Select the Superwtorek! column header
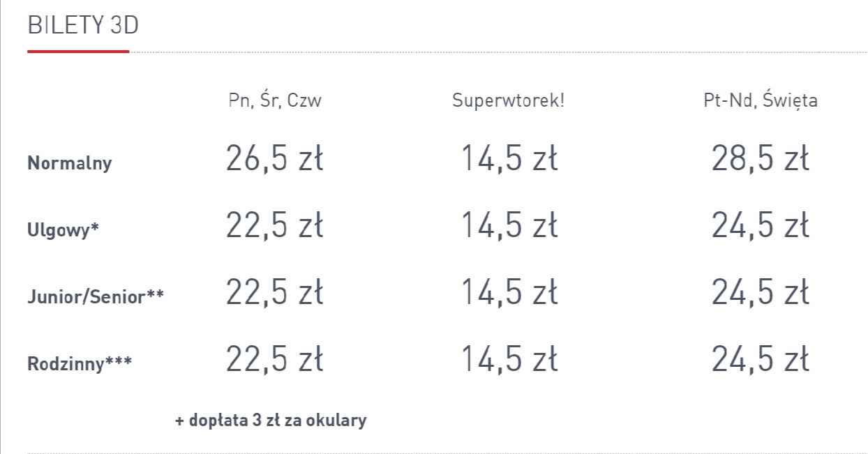The height and width of the screenshot is (454, 868). 508,100
